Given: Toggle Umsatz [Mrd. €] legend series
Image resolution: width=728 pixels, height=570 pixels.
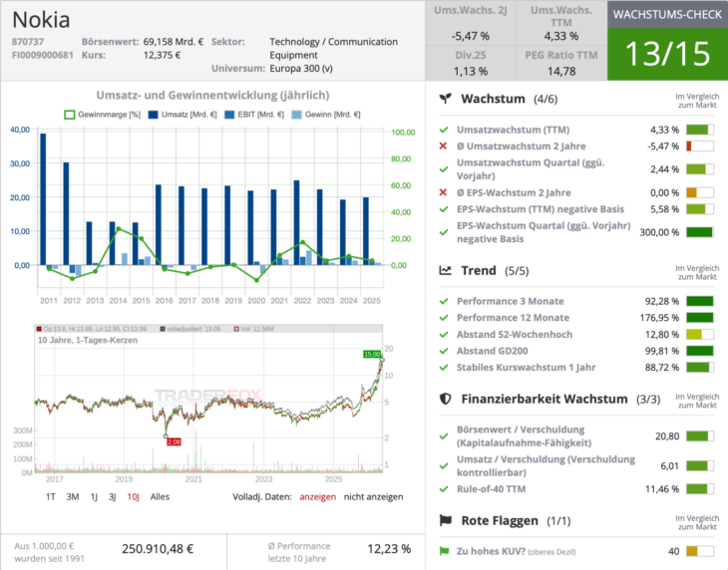Looking at the screenshot, I should point(182,115).
